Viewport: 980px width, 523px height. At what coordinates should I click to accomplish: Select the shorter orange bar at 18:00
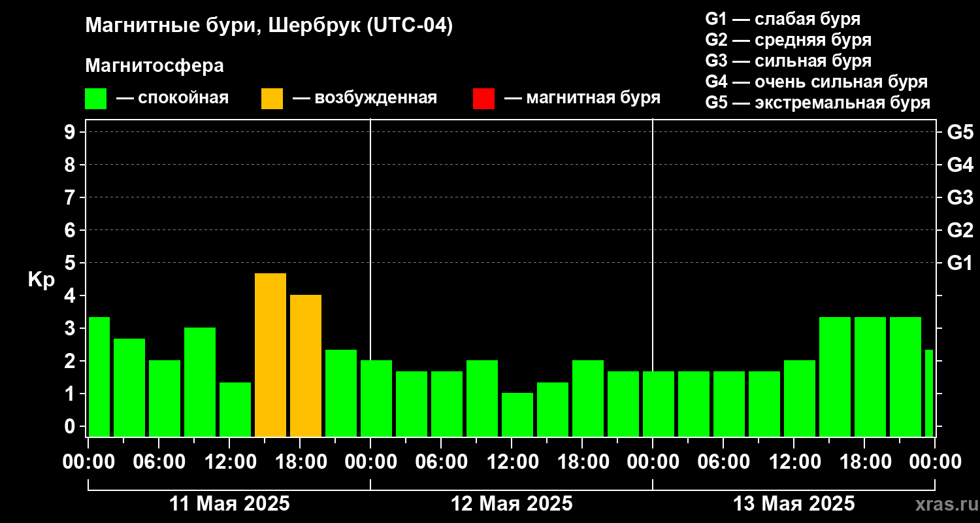click(306, 365)
